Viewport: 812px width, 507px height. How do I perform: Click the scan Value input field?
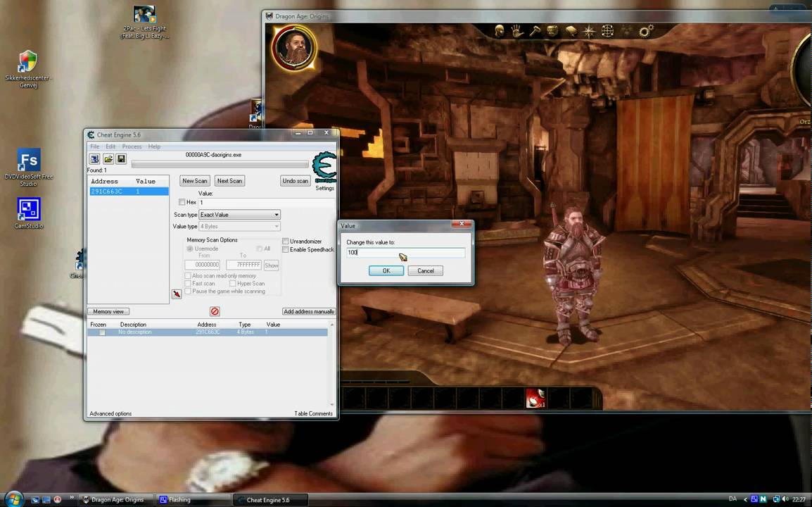pyautogui.click(x=267, y=202)
